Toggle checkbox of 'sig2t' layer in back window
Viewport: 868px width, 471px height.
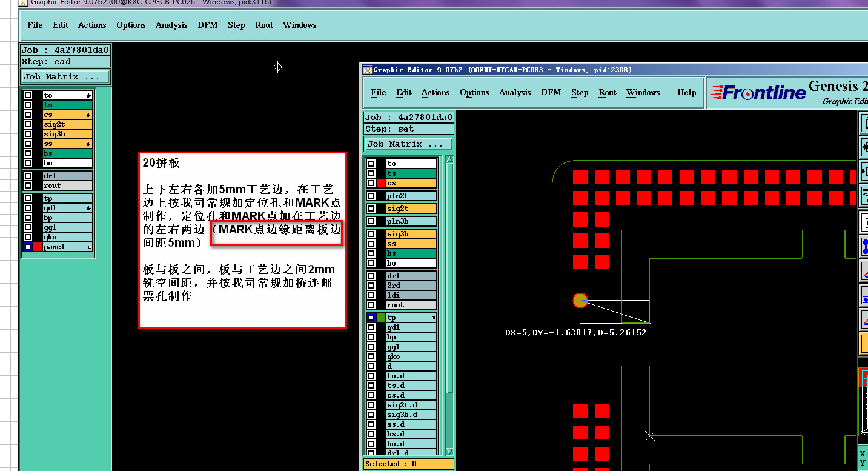28,124
